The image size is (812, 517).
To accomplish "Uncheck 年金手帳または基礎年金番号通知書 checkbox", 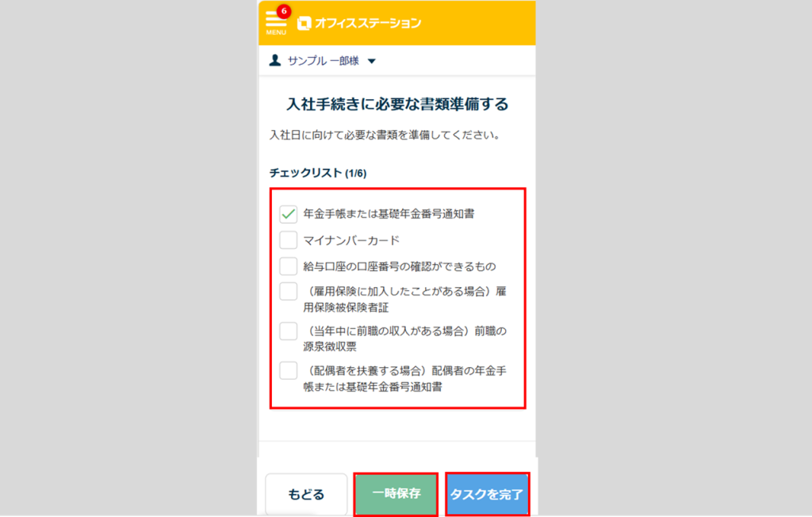I will click(x=289, y=214).
